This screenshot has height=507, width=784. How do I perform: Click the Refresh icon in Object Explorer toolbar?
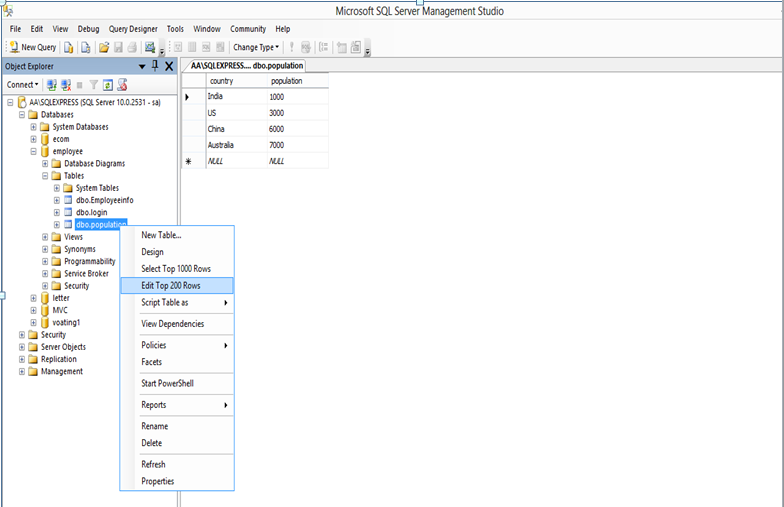click(108, 85)
